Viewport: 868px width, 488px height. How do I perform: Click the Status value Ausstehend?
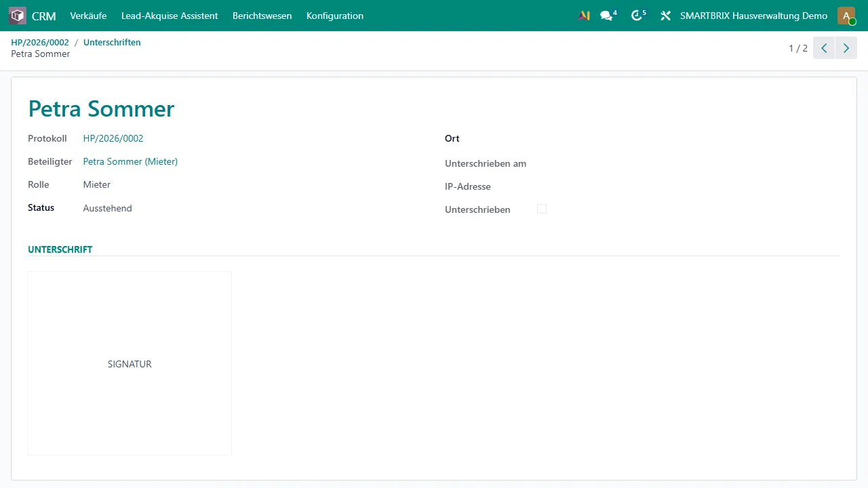(x=108, y=208)
